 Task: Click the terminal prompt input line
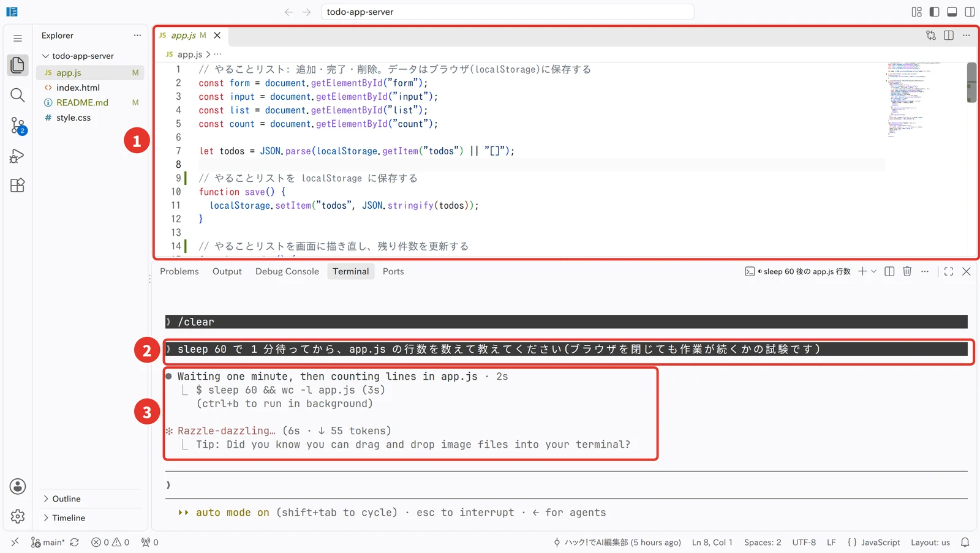pos(567,485)
